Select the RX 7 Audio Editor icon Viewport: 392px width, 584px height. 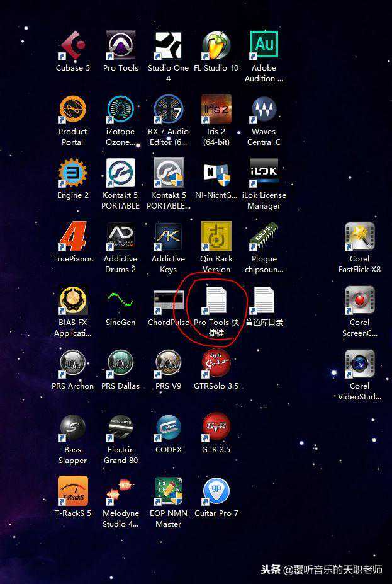168,110
